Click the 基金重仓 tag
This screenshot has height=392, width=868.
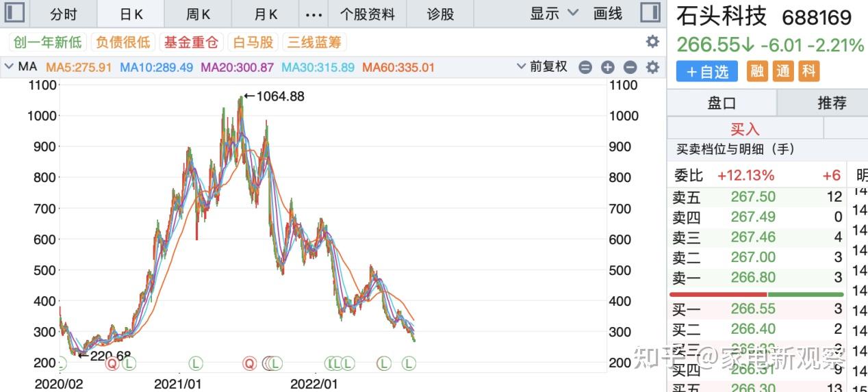(x=191, y=42)
